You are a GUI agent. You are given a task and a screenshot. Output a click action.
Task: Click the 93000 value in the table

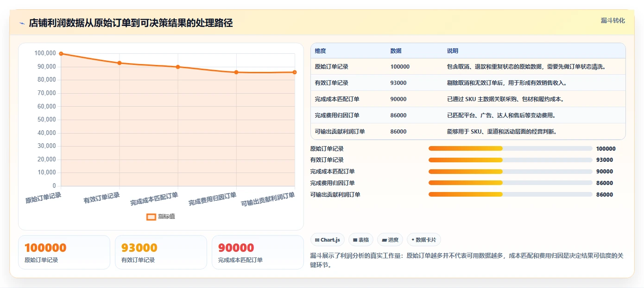pos(398,83)
